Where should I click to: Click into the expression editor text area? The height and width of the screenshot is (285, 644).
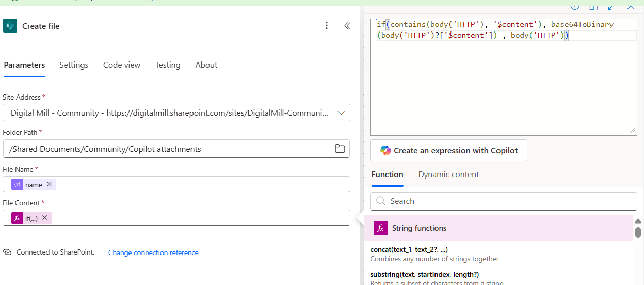(503, 77)
